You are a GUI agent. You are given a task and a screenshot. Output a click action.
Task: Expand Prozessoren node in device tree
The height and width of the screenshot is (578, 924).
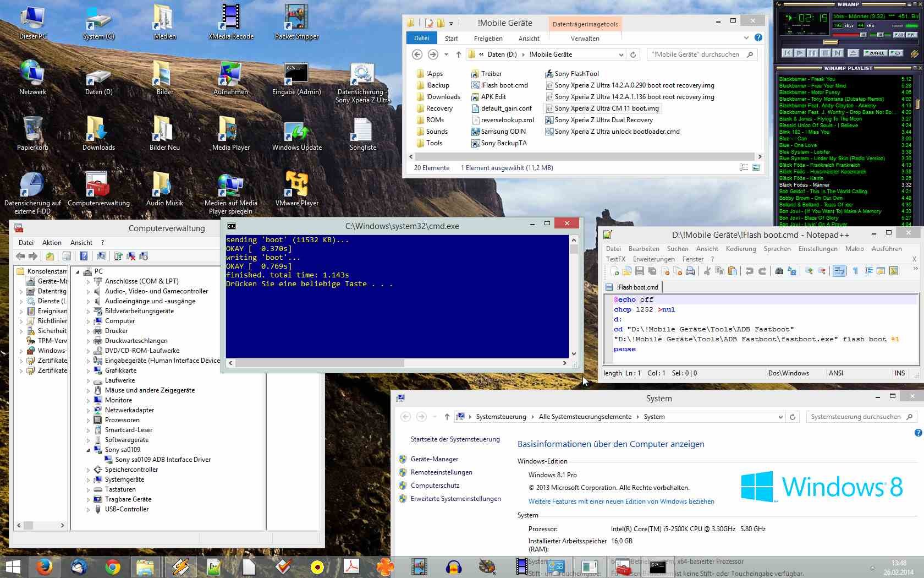click(x=88, y=420)
